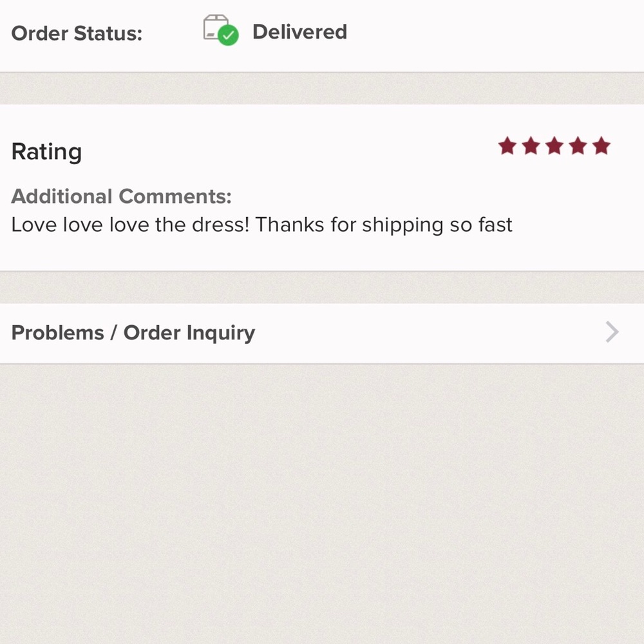This screenshot has width=644, height=644.
Task: Tap the gray divider above the Problems row
Action: point(322,287)
